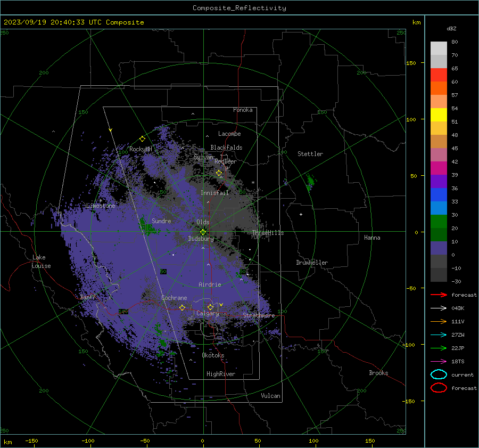Click the 2023/09/19 20:40:33 UTC timestamp
The width and height of the screenshot is (479, 448).
click(x=74, y=22)
